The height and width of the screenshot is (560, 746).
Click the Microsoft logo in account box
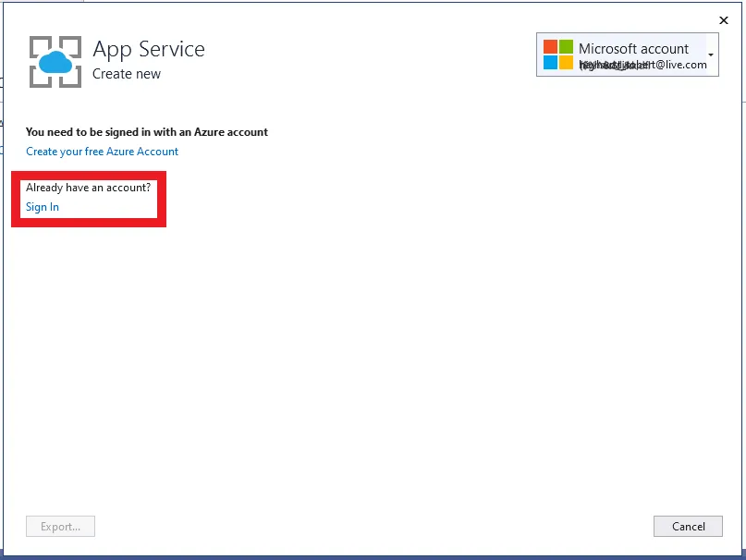click(x=558, y=55)
